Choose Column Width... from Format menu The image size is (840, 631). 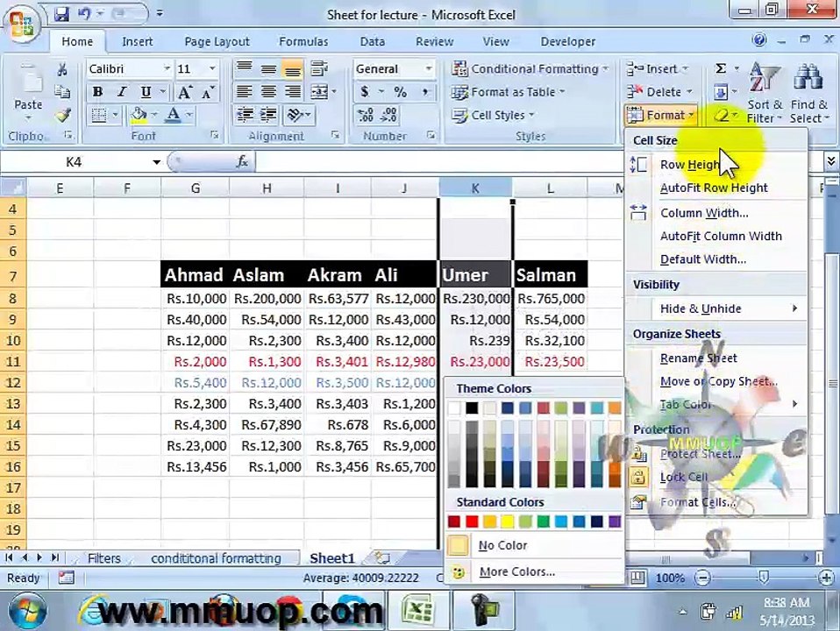click(x=704, y=213)
